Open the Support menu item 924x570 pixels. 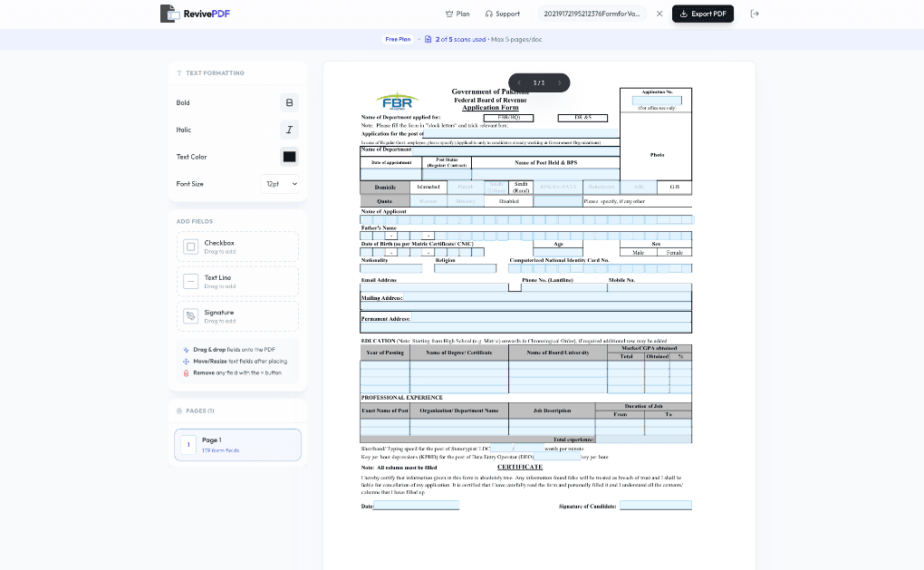click(502, 14)
